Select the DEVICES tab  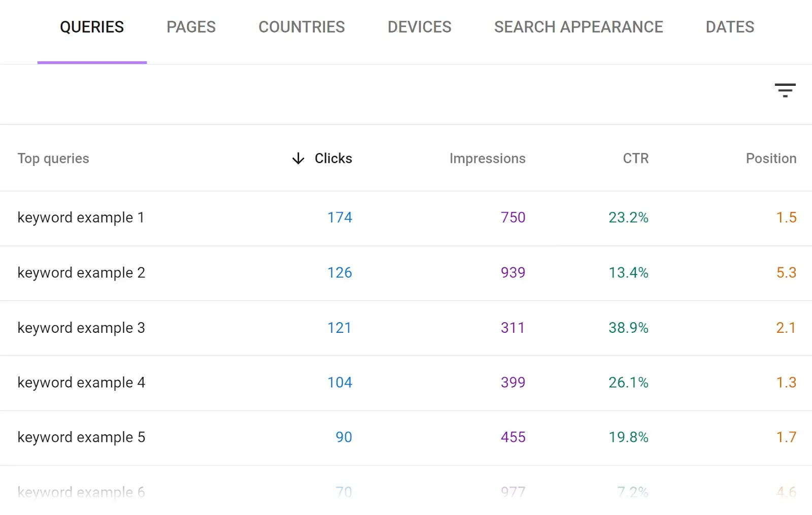coord(419,27)
